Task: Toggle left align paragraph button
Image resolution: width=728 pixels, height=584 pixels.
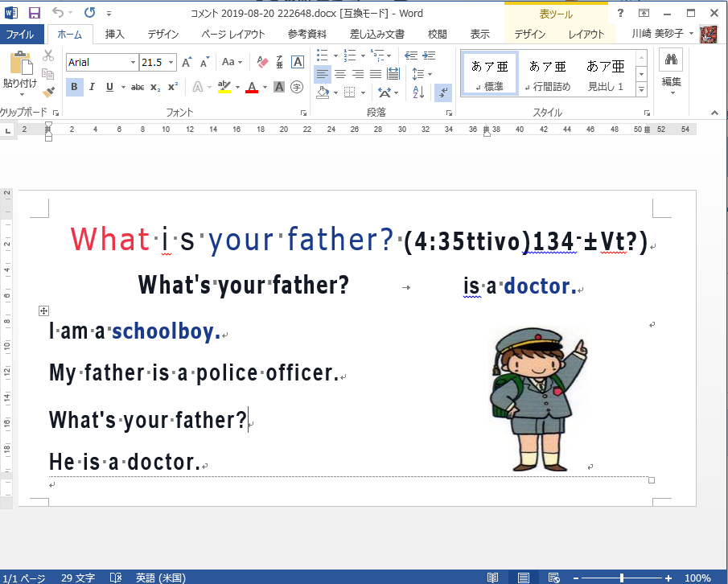Action: coord(323,74)
